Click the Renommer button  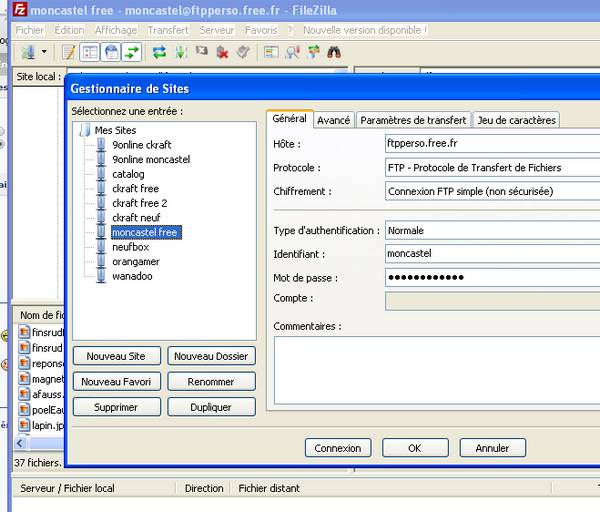(211, 382)
